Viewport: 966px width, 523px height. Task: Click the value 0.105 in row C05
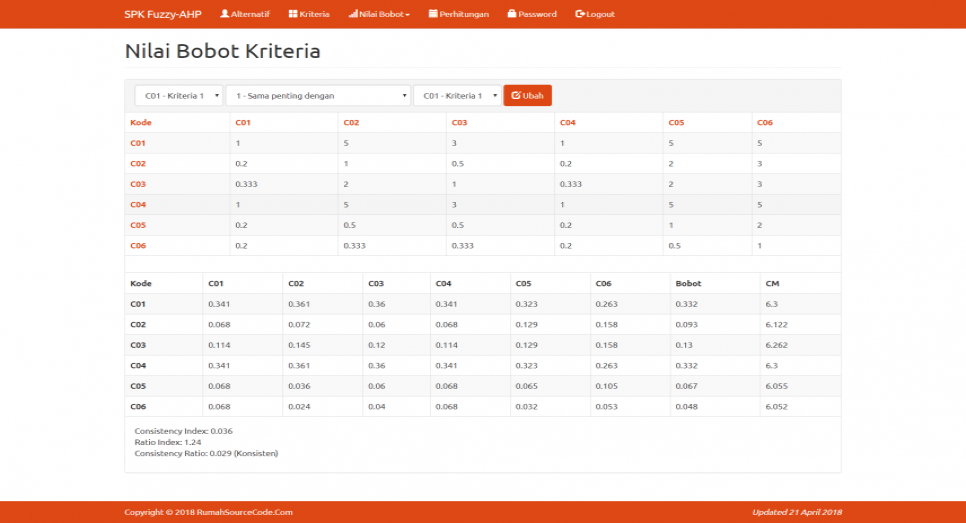point(607,386)
